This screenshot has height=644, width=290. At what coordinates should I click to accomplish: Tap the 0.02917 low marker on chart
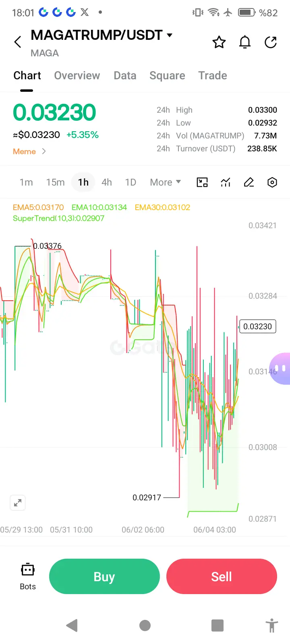147,497
